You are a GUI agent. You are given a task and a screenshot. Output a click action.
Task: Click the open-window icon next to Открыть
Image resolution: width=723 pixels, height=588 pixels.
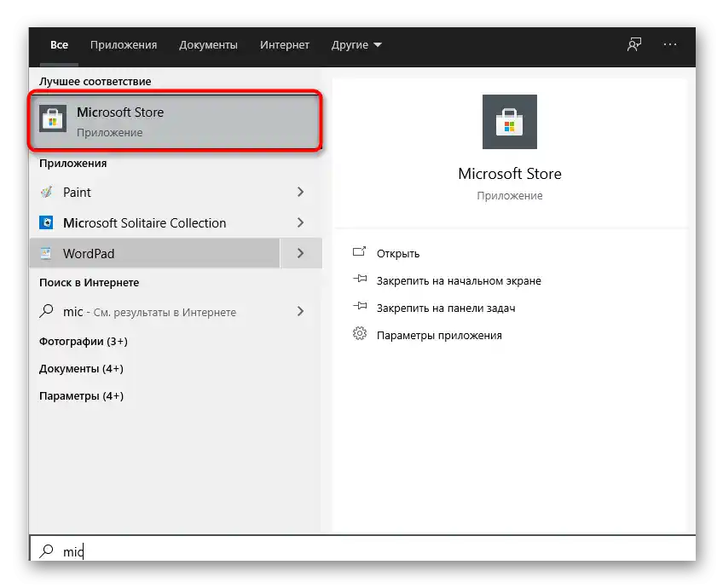pyautogui.click(x=359, y=251)
